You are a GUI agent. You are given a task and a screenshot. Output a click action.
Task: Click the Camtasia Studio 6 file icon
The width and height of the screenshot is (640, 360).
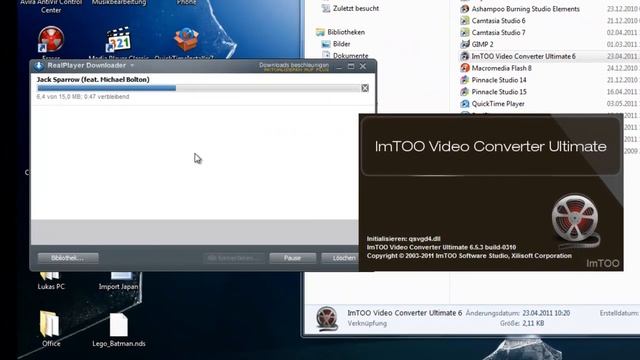click(x=464, y=20)
